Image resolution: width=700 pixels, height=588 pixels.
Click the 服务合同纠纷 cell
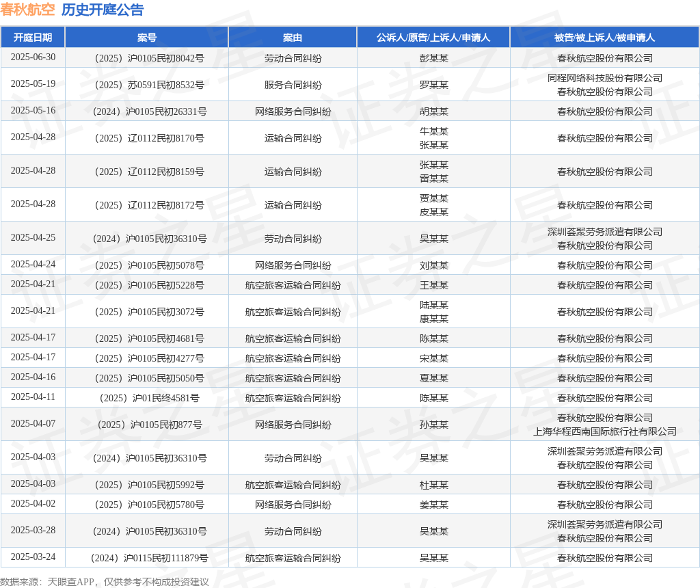(x=293, y=85)
